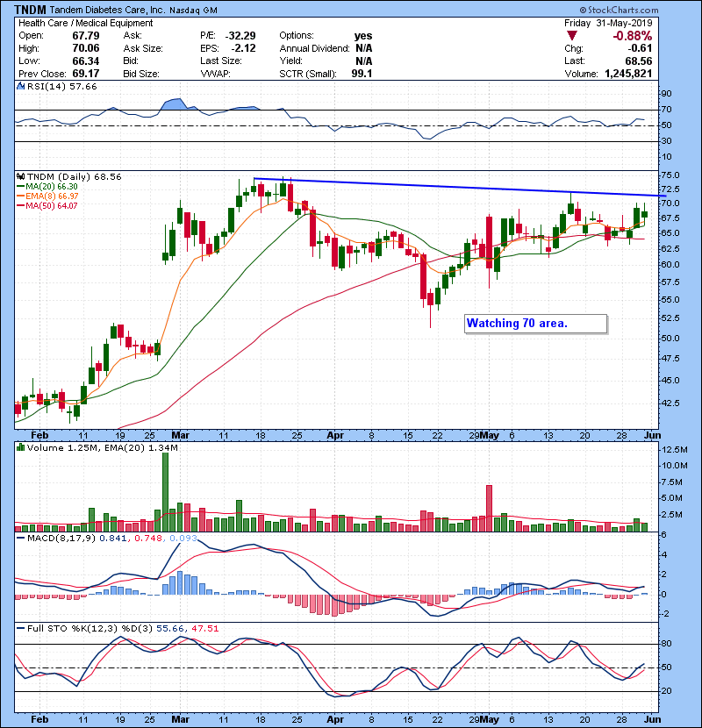
Task: Click the red early-May volume spike bar
Action: [x=489, y=509]
